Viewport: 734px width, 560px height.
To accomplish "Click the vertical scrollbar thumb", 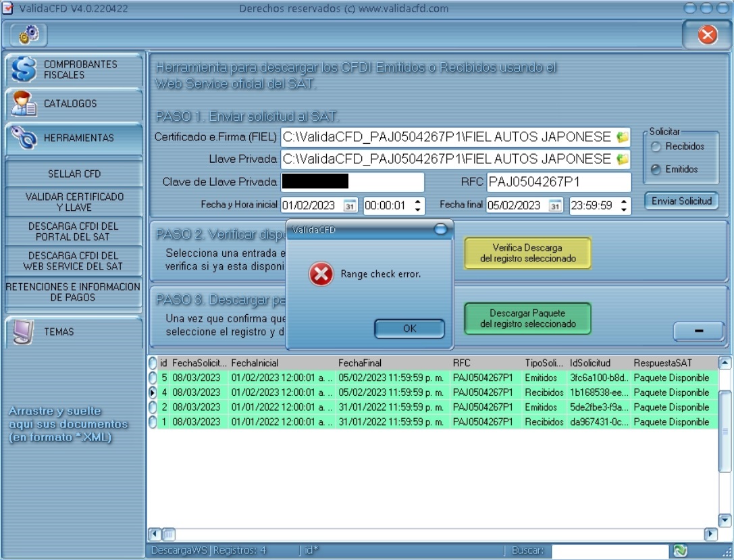I will point(725,431).
